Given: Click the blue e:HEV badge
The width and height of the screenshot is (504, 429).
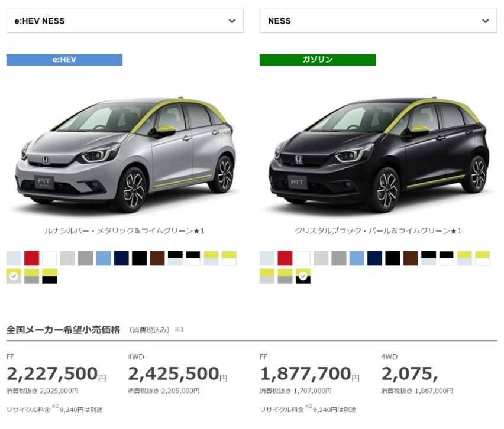Looking at the screenshot, I should pos(64,60).
